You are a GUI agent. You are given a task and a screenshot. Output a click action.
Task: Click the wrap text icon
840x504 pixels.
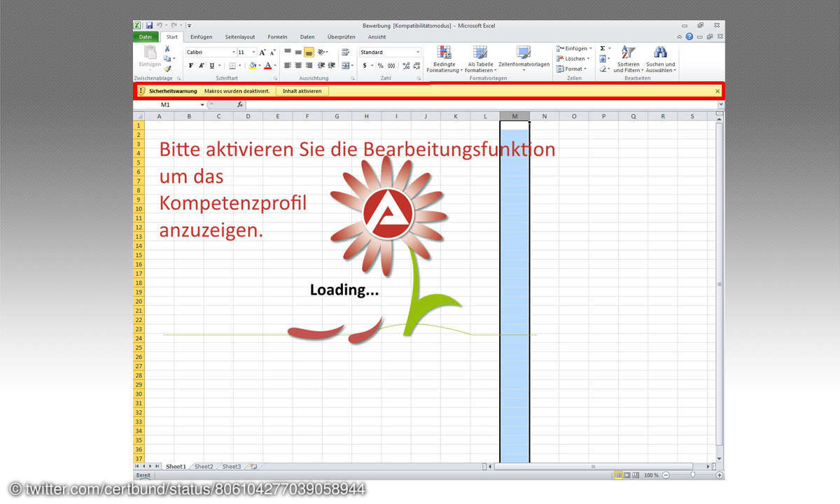345,52
